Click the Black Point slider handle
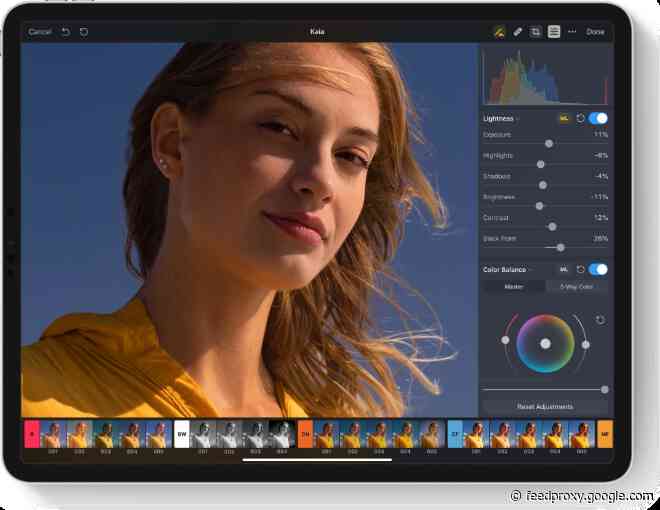Screen dimensions: 660x510 coord(561,247)
